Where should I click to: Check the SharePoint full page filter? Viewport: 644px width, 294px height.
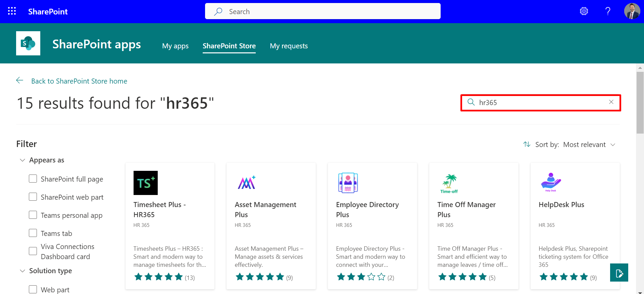pos(33,179)
